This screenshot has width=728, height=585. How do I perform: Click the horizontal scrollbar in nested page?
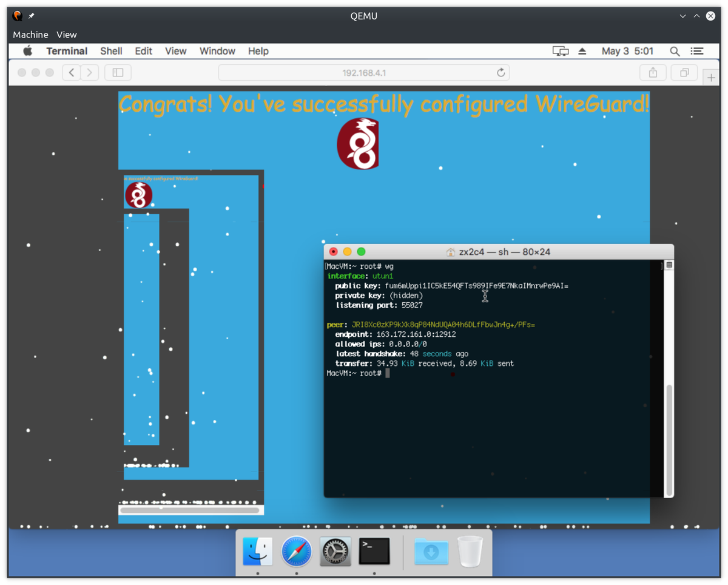(190, 510)
